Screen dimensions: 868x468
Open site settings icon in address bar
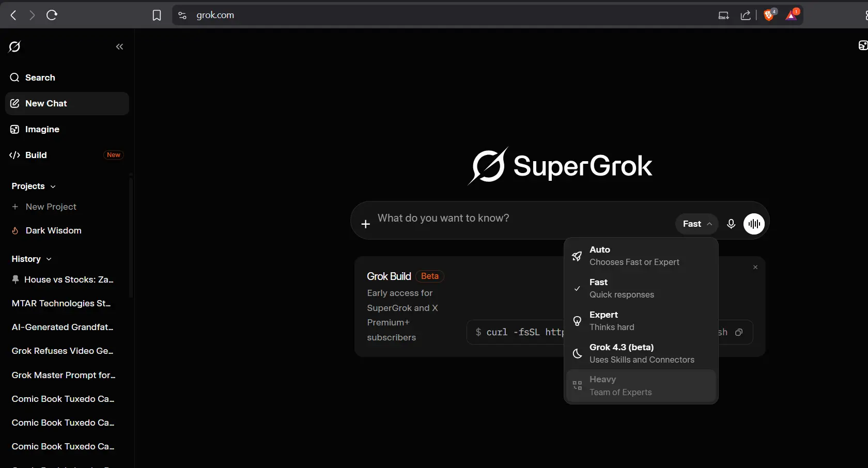click(182, 15)
